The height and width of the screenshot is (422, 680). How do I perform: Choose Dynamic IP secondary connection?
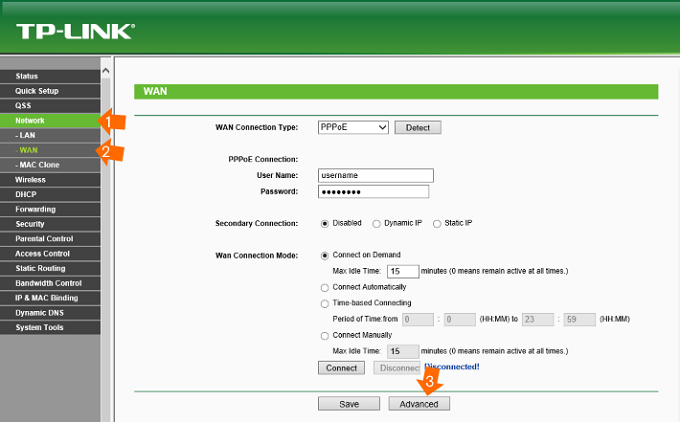tap(376, 223)
